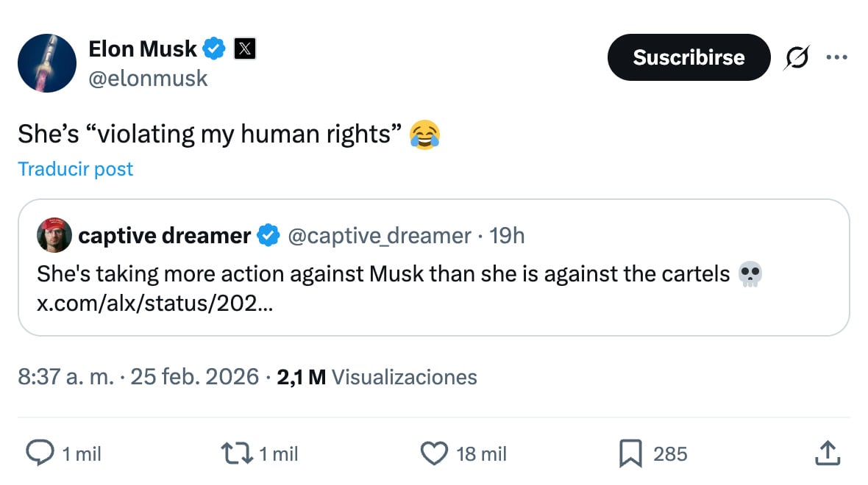Select Traducir post to translate the tweet
The image size is (868, 485).
tap(74, 169)
